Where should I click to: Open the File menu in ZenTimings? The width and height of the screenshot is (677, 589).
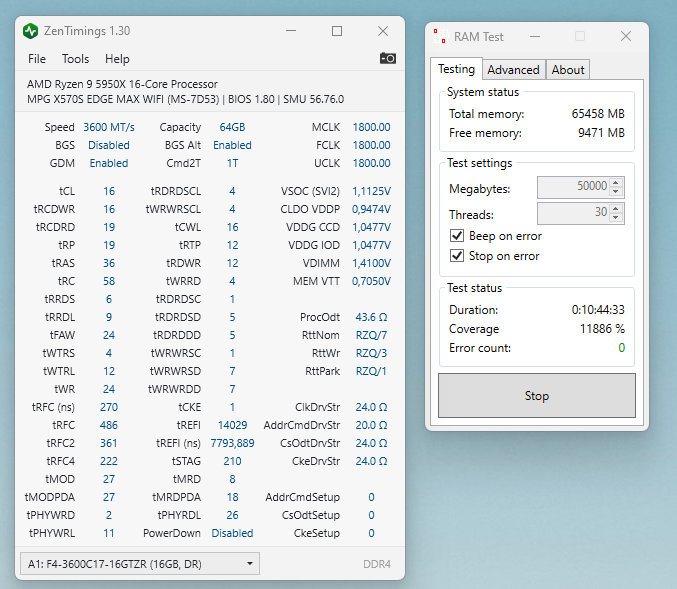(37, 59)
